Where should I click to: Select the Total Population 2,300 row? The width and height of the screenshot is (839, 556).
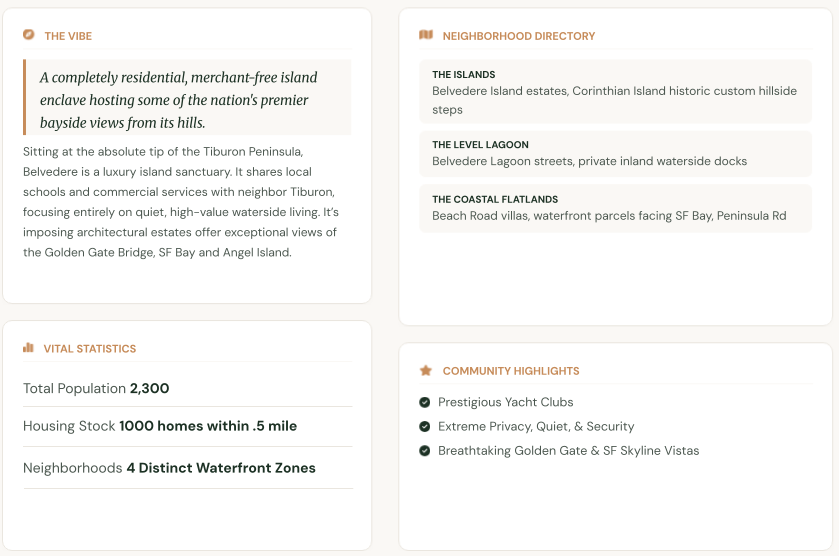(188, 388)
